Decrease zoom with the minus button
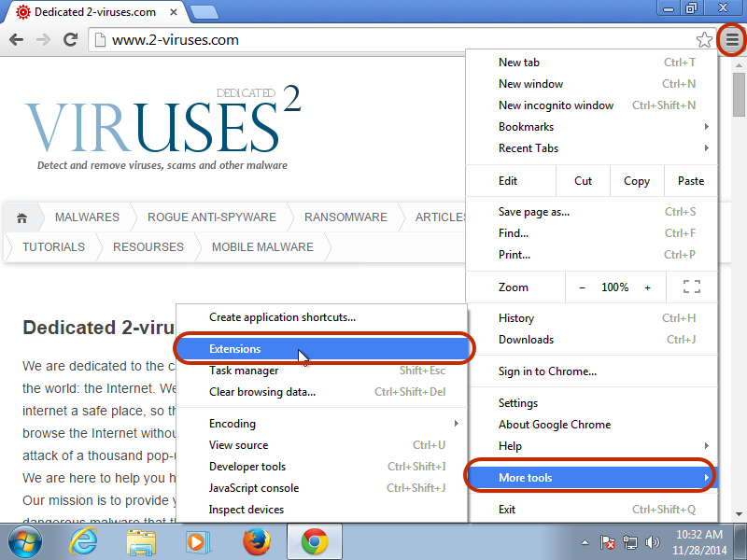747x560 pixels. click(x=582, y=287)
